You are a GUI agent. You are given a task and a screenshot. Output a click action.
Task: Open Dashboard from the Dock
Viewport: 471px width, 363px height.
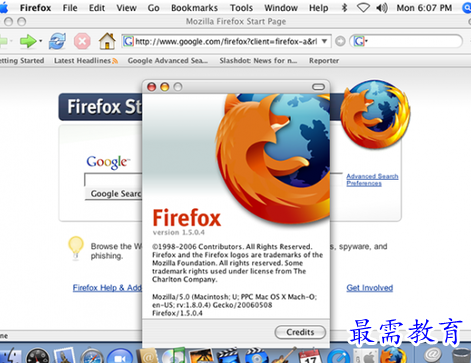(38, 355)
